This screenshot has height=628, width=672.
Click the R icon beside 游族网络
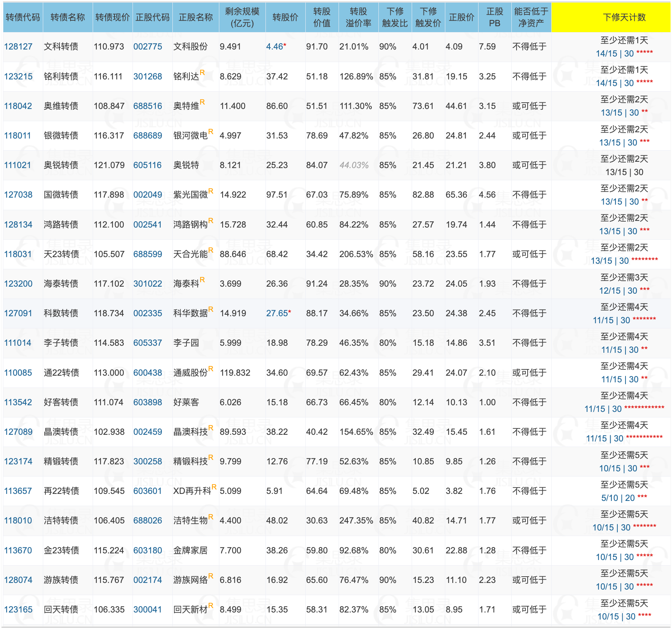[211, 576]
